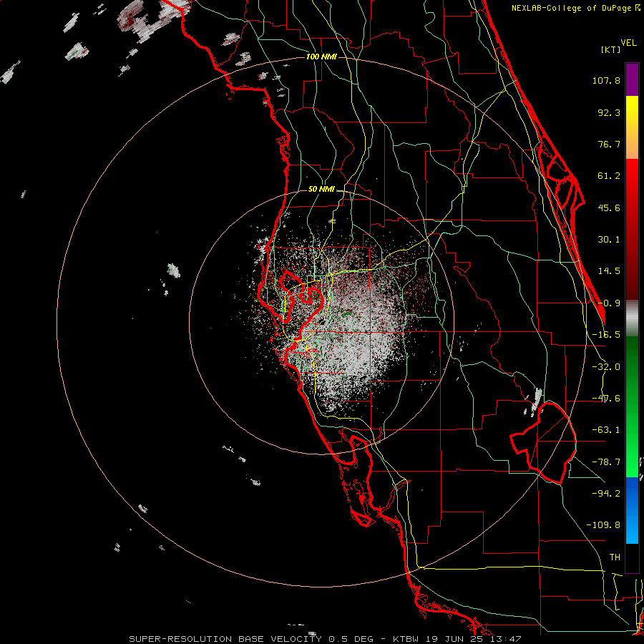Viewport: 644px width, 644px height.
Task: Select the 107.8 scale value
Action: [606, 80]
